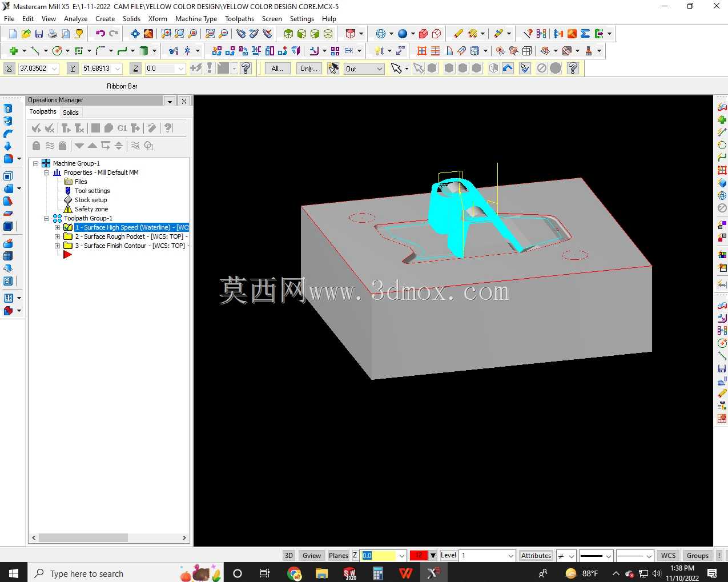Click the red insert arrow in operations tree
728x582 pixels.
point(67,255)
